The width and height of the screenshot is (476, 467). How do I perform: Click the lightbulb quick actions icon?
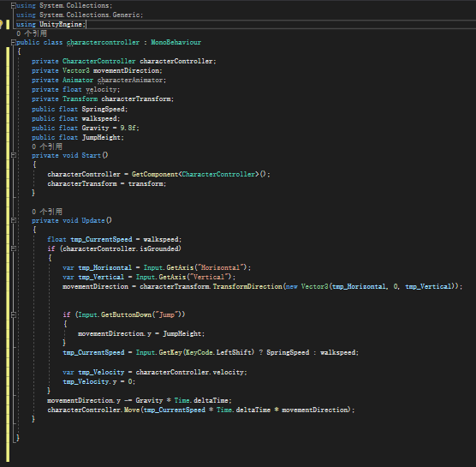point(1,24)
